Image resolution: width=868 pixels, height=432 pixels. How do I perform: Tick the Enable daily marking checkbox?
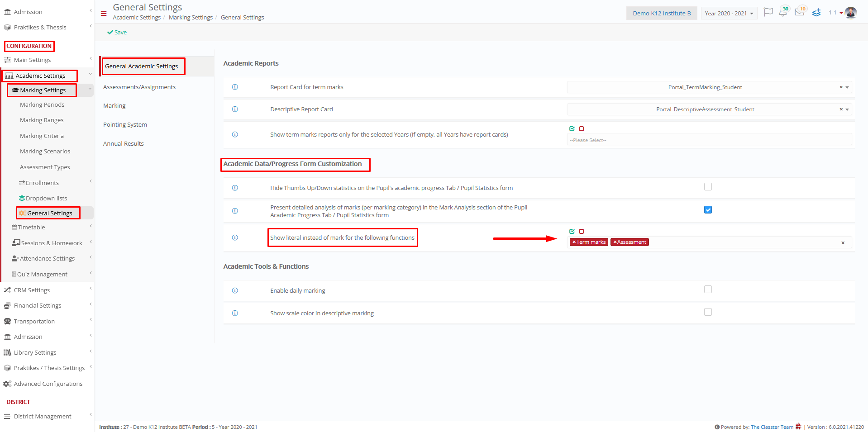(708, 290)
